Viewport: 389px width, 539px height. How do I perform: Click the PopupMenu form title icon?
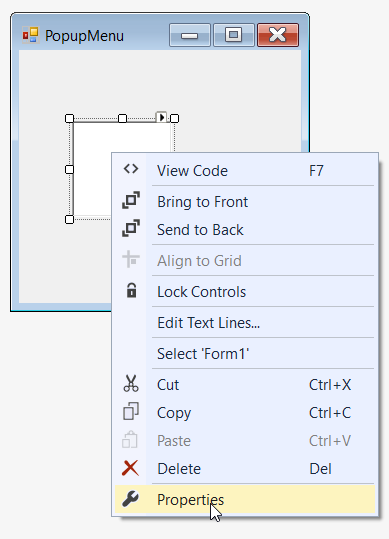tap(31, 35)
